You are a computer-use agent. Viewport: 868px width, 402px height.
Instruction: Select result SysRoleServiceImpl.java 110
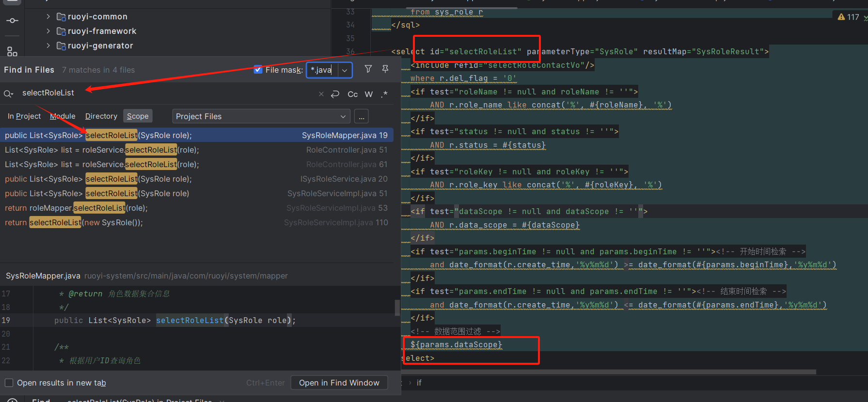[x=196, y=222]
